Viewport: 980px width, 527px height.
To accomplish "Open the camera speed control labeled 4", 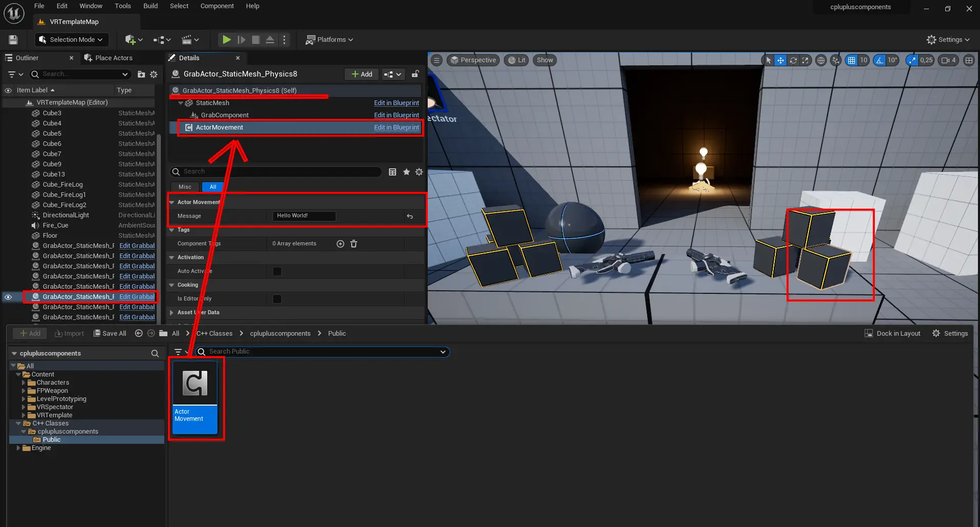I will 948,60.
